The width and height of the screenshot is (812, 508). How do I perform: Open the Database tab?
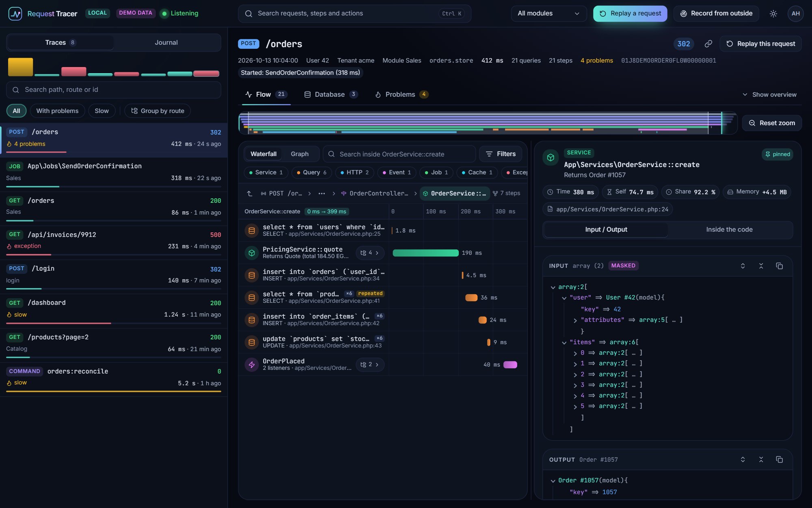click(x=330, y=95)
